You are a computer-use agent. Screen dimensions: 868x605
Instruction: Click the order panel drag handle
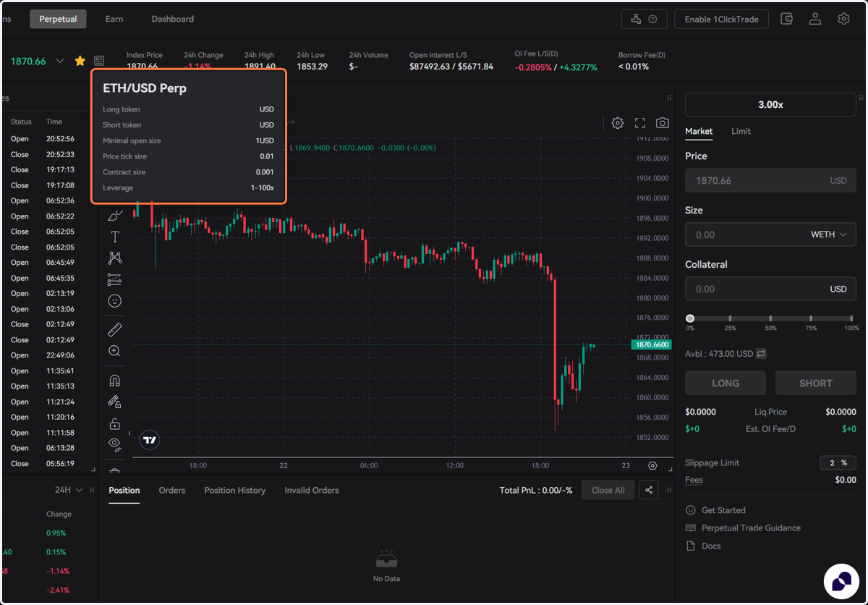tap(861, 98)
